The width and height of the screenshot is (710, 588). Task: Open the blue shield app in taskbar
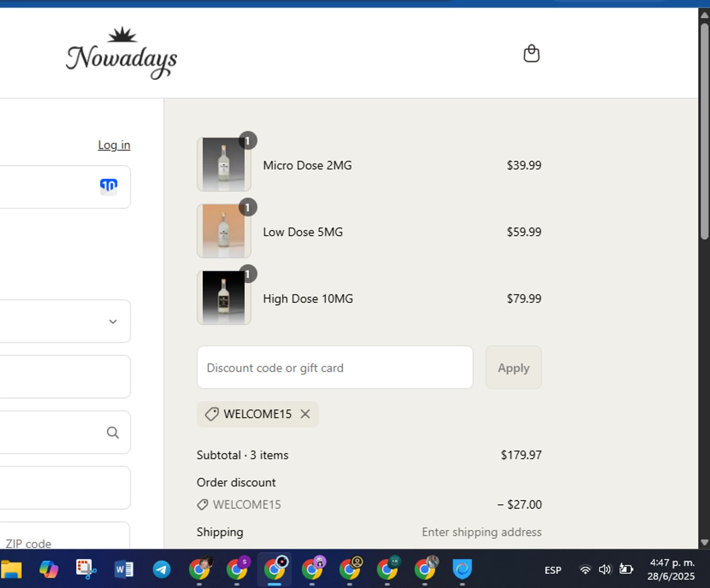[462, 569]
